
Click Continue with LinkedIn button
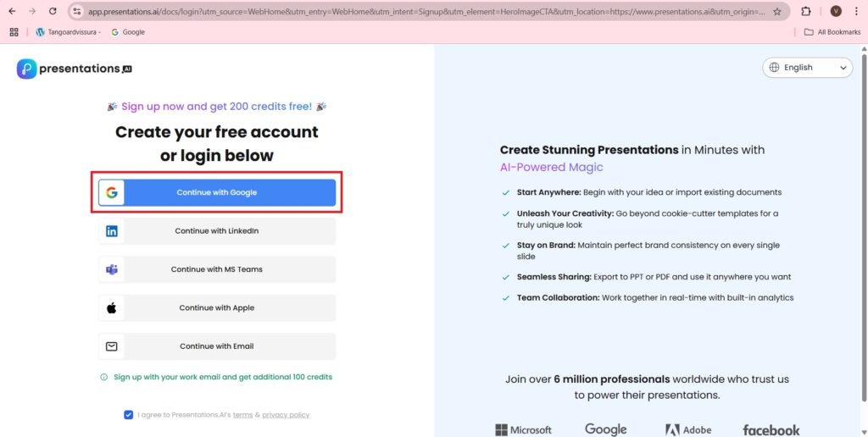click(x=217, y=231)
